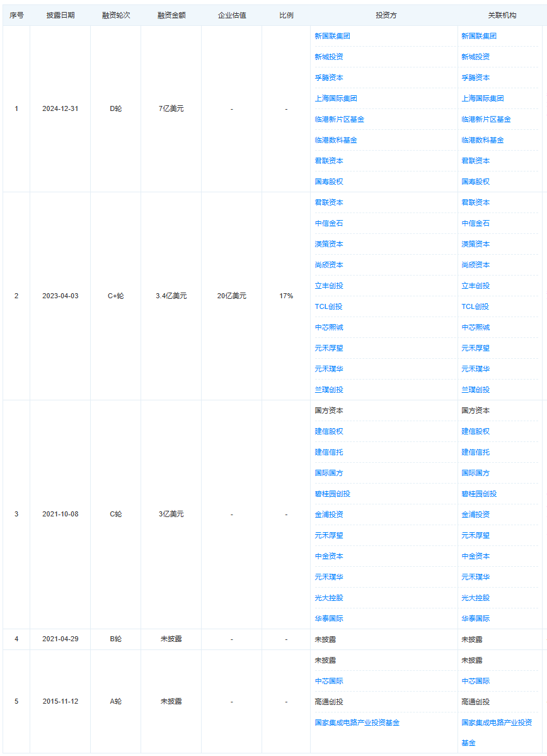Open 金浦投资 link in 关联机构 column
547x756 pixels.
pos(475,515)
